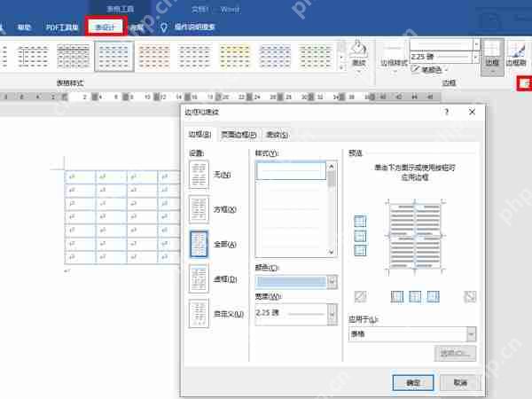Click the style list scroll-down arrow
The height and width of the screenshot is (399, 532).
tap(332, 252)
